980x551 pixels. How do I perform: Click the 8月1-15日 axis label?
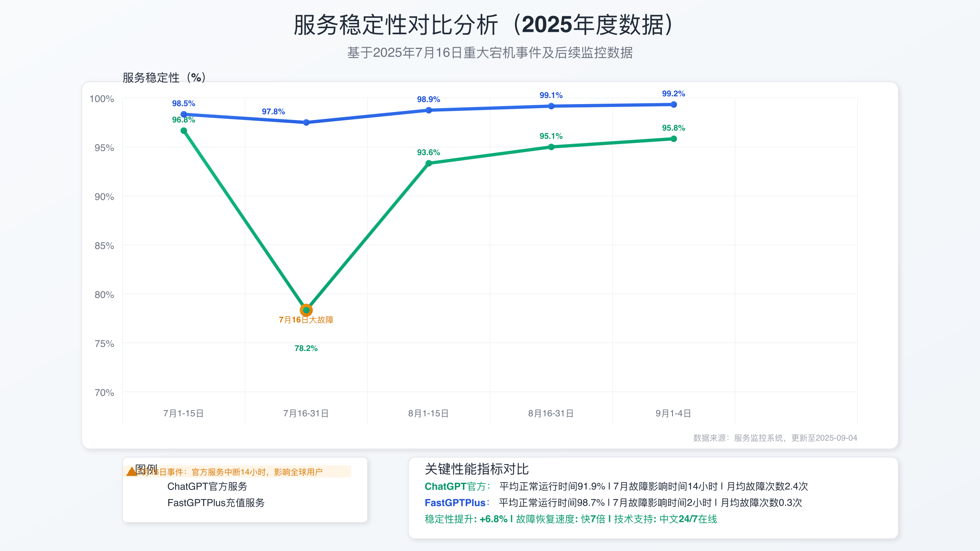(x=429, y=413)
